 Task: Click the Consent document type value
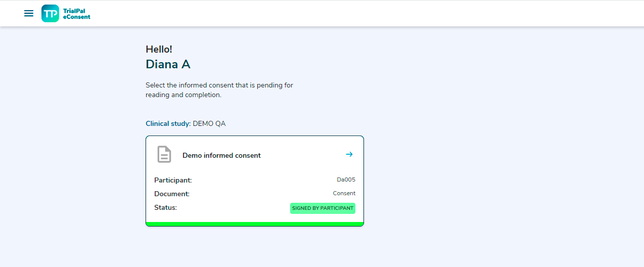(344, 193)
